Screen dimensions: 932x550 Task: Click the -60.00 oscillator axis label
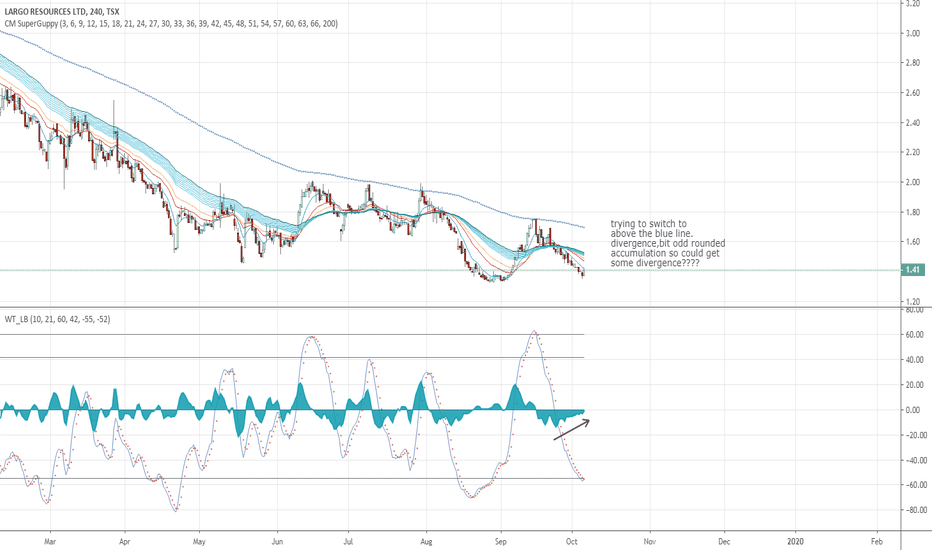pos(914,485)
